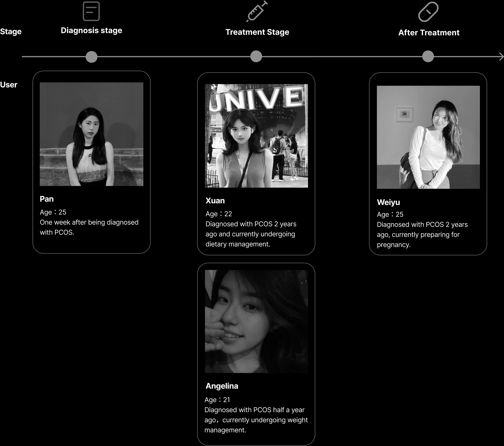Image resolution: width=504 pixels, height=446 pixels.
Task: Click the Stage row label
Action: [11, 32]
